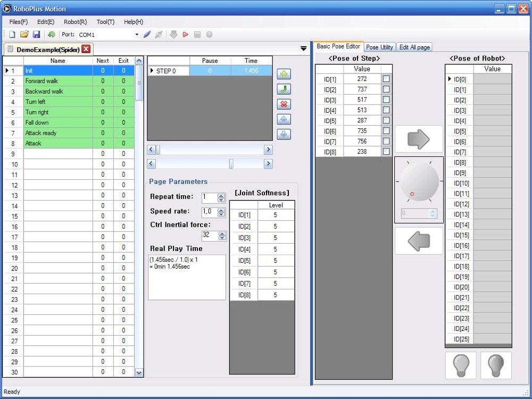Save the file with floppy icon
Image resolution: width=532 pixels, height=399 pixels.
pyautogui.click(x=36, y=34)
